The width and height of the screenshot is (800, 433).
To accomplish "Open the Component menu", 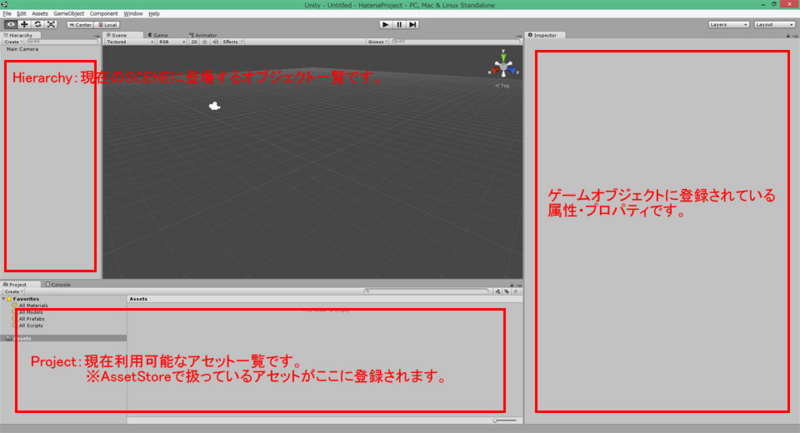I will click(x=104, y=14).
